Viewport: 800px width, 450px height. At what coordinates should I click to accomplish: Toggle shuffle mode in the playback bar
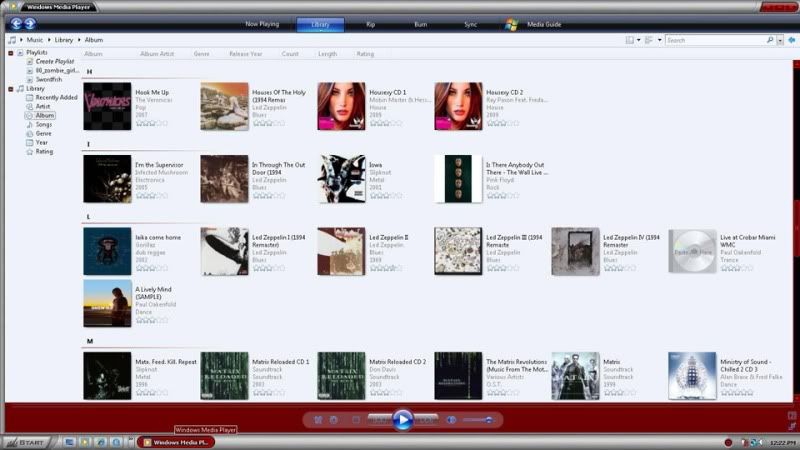(x=318, y=420)
